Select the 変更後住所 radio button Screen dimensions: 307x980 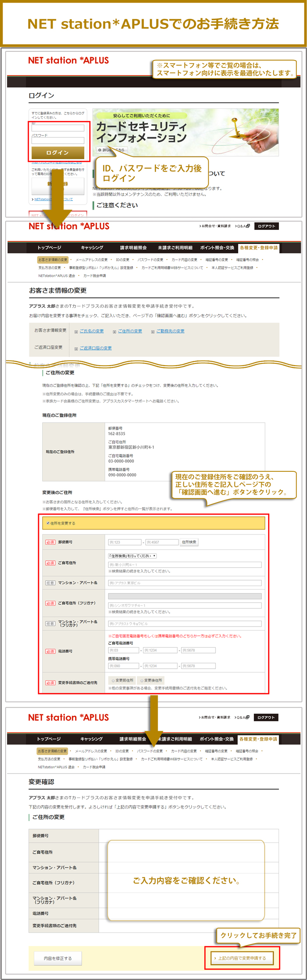(x=142, y=681)
